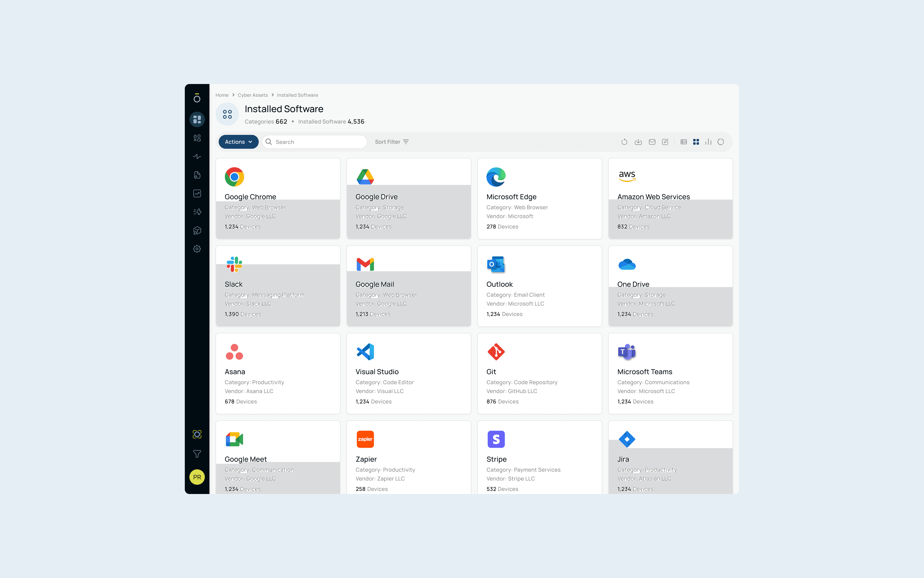Viewport: 924px width, 578px height.
Task: Click the email envelope icon in toolbar
Action: (x=652, y=142)
